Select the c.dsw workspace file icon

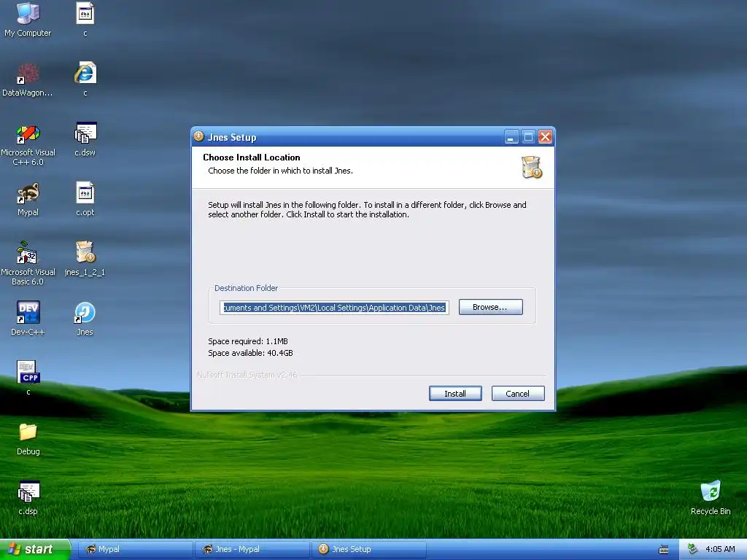point(85,139)
